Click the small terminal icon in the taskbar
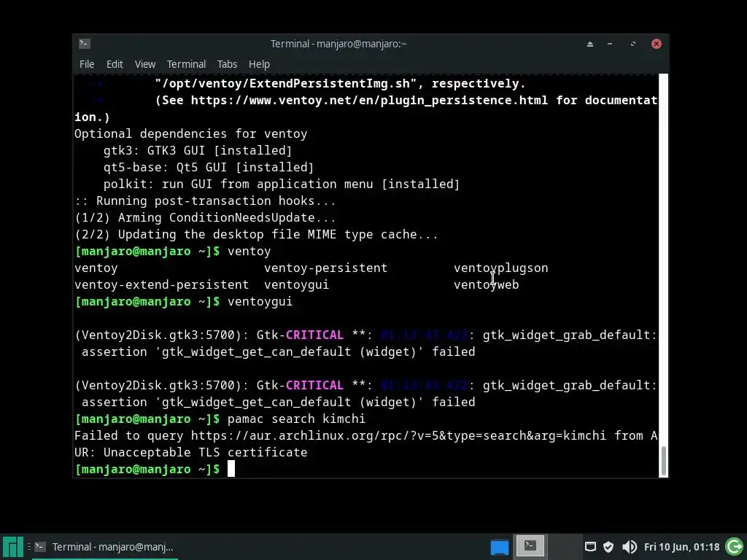 click(x=40, y=547)
